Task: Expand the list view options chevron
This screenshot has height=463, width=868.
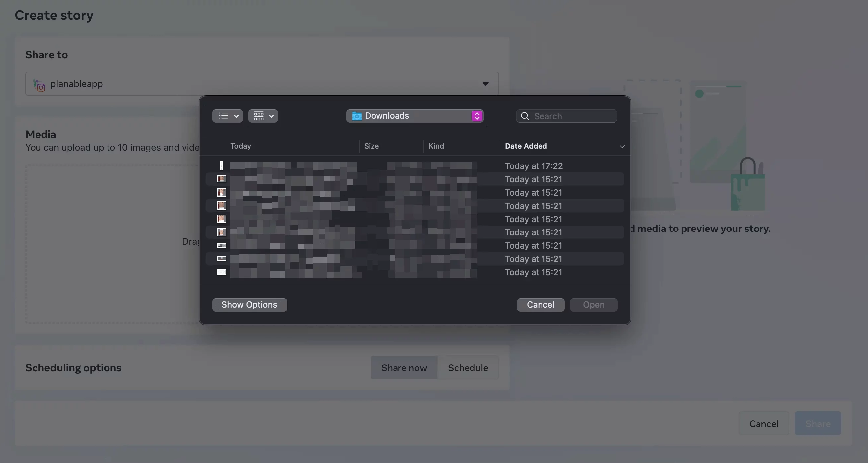Action: (236, 116)
